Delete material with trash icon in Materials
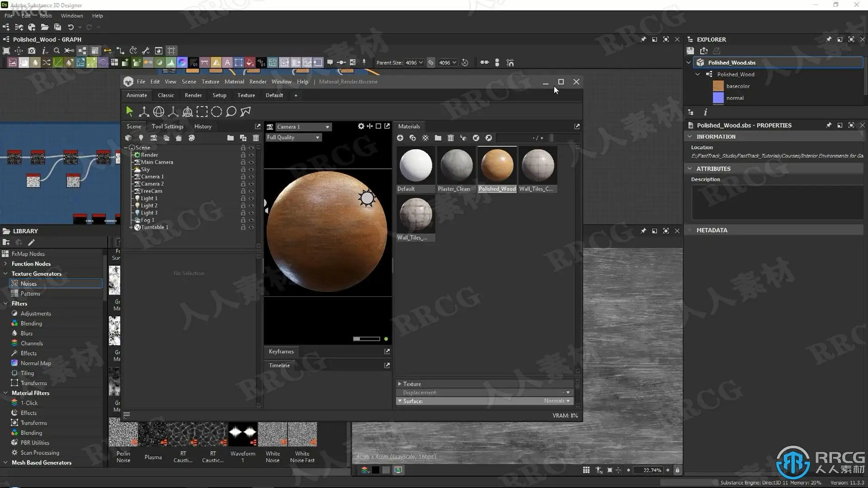The height and width of the screenshot is (488, 868). pyautogui.click(x=451, y=138)
